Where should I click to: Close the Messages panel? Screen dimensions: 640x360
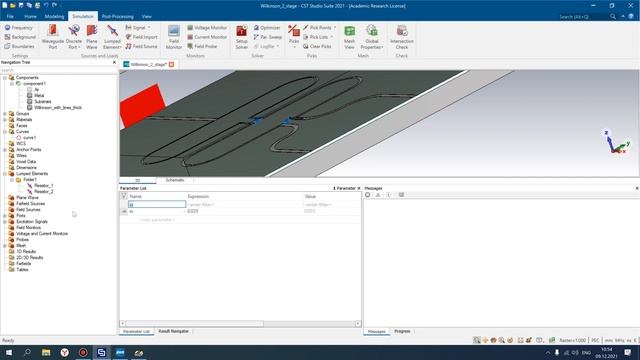click(637, 188)
